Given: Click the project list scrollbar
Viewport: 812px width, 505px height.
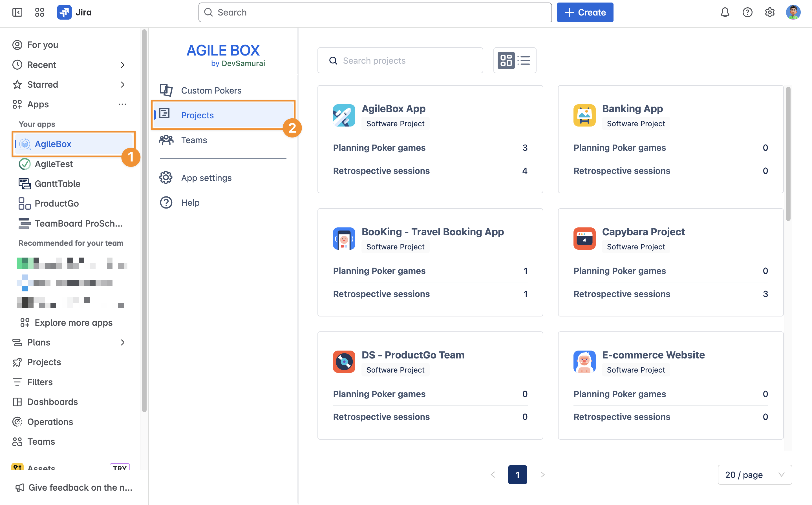Looking at the screenshot, I should coord(788,154).
